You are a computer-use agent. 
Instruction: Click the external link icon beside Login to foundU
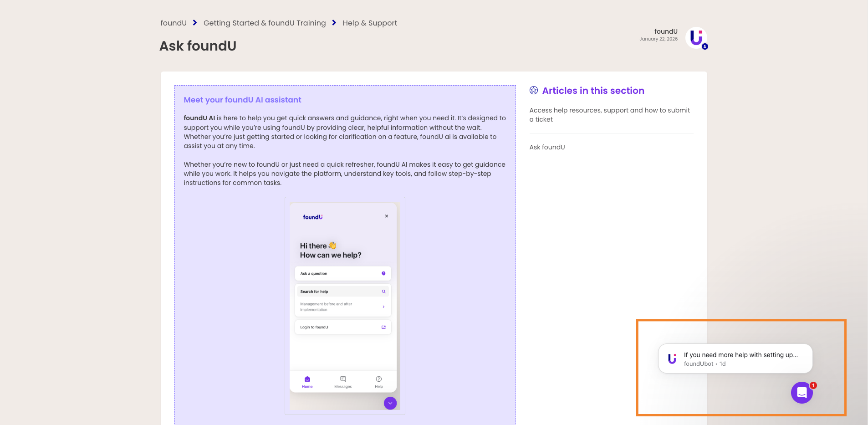[x=383, y=327]
